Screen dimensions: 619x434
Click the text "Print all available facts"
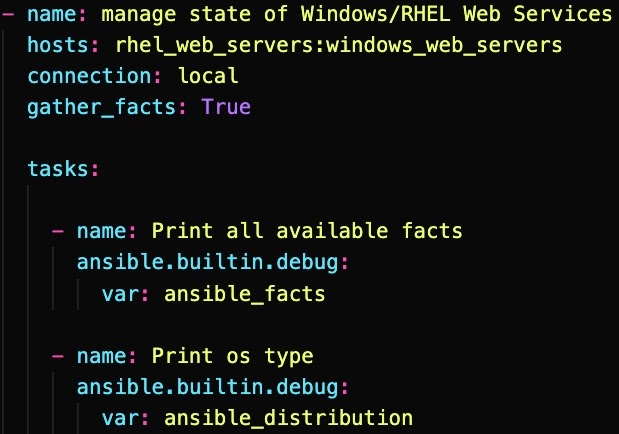(307, 231)
